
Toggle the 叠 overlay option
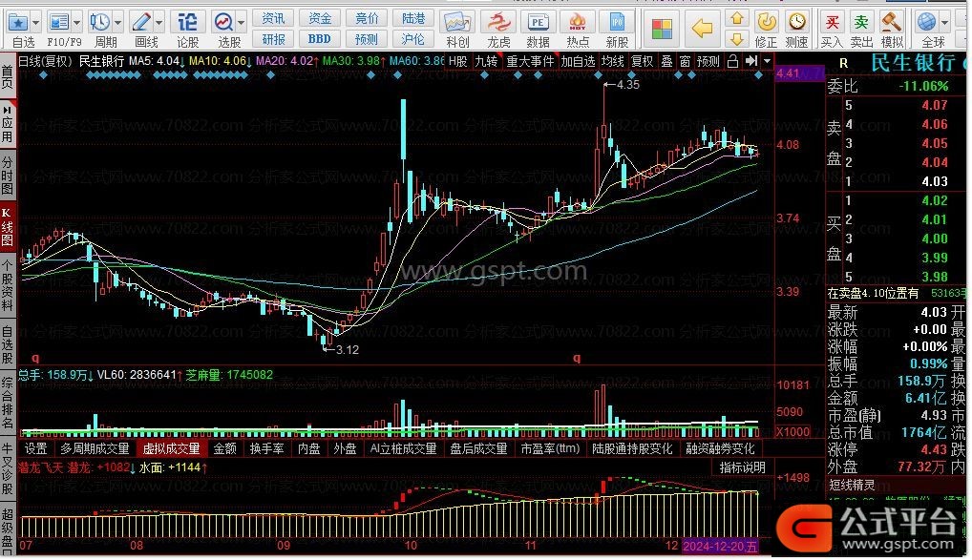pos(667,61)
